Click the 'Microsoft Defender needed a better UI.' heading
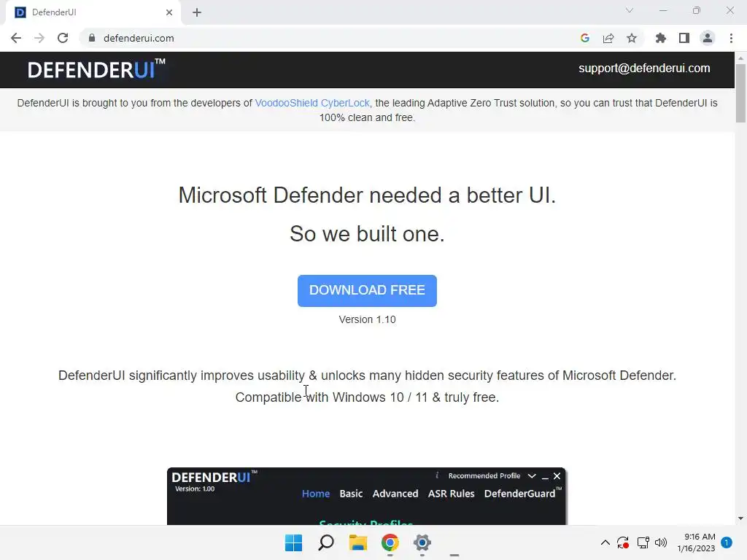 367,195
